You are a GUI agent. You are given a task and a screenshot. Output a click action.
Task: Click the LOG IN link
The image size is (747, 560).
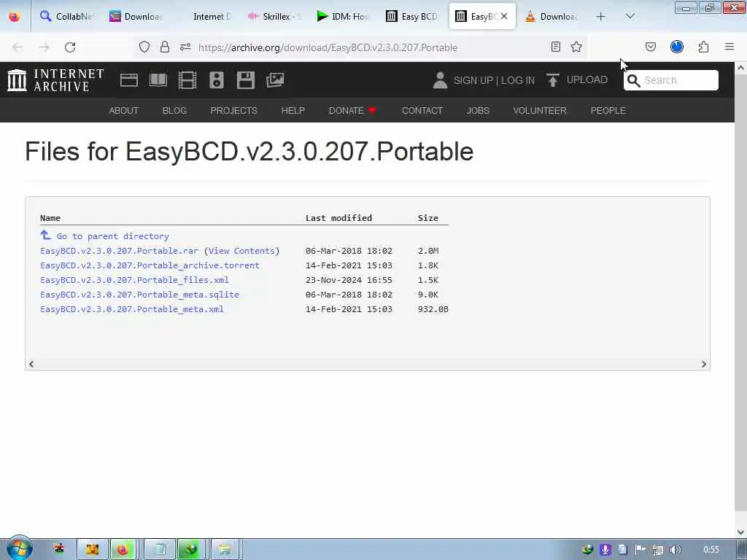click(518, 80)
